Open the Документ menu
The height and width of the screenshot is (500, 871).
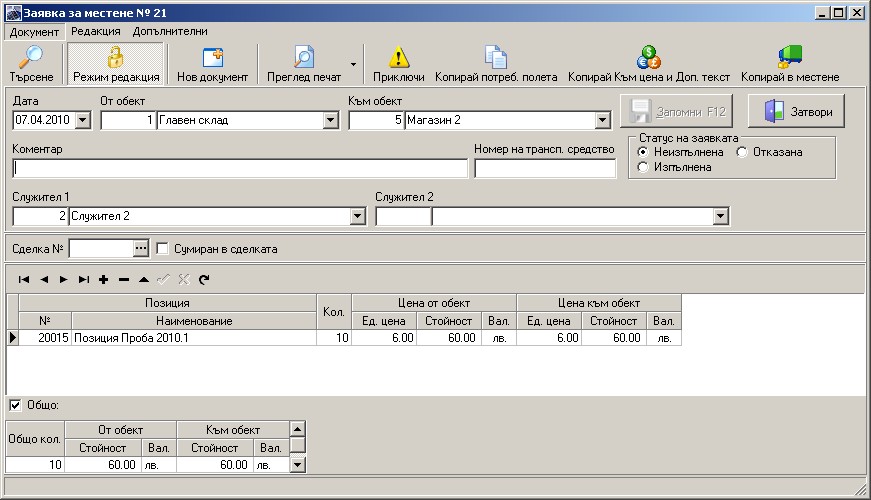(x=34, y=32)
